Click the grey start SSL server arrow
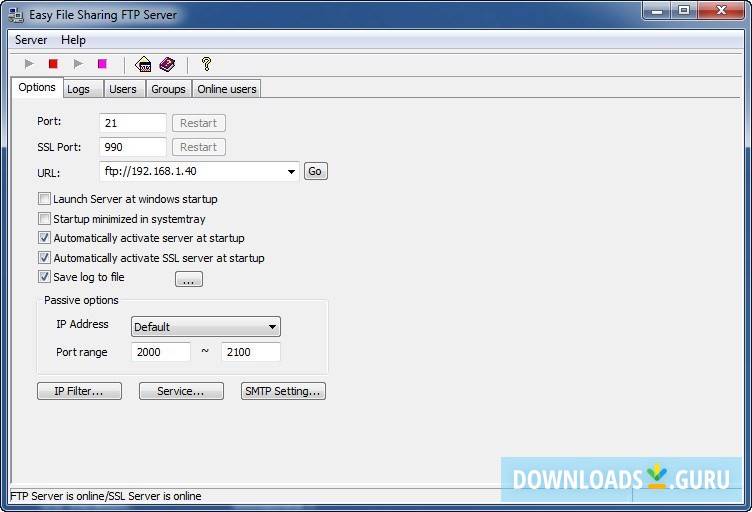 [78, 63]
